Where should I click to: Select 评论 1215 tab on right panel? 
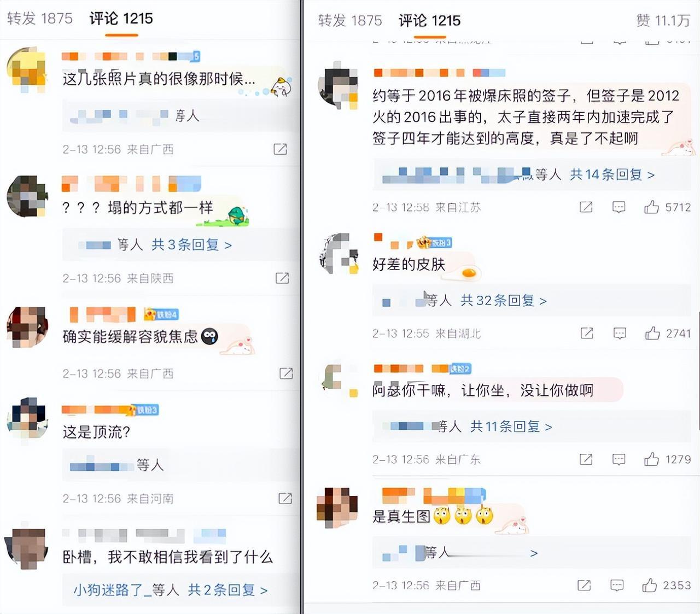coord(429,21)
